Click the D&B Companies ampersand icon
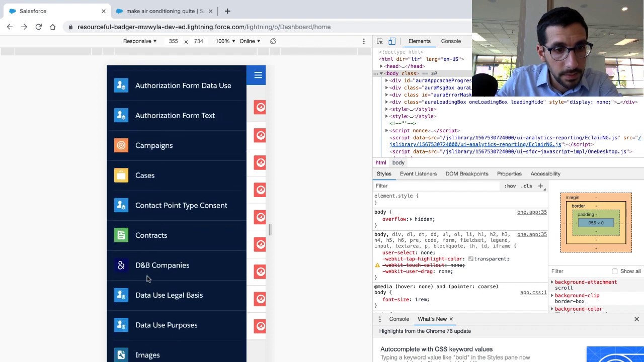The height and width of the screenshot is (362, 644). [121, 265]
